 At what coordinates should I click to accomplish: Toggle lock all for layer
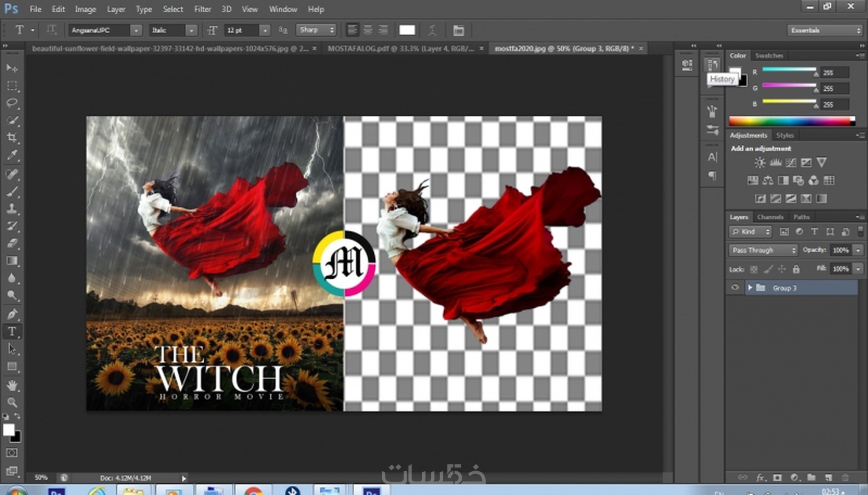796,269
